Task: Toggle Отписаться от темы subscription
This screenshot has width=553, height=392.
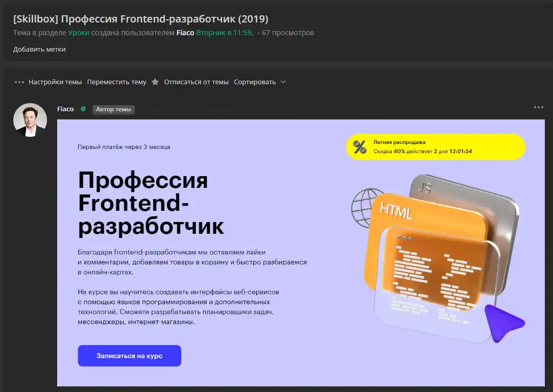Action: (196, 82)
